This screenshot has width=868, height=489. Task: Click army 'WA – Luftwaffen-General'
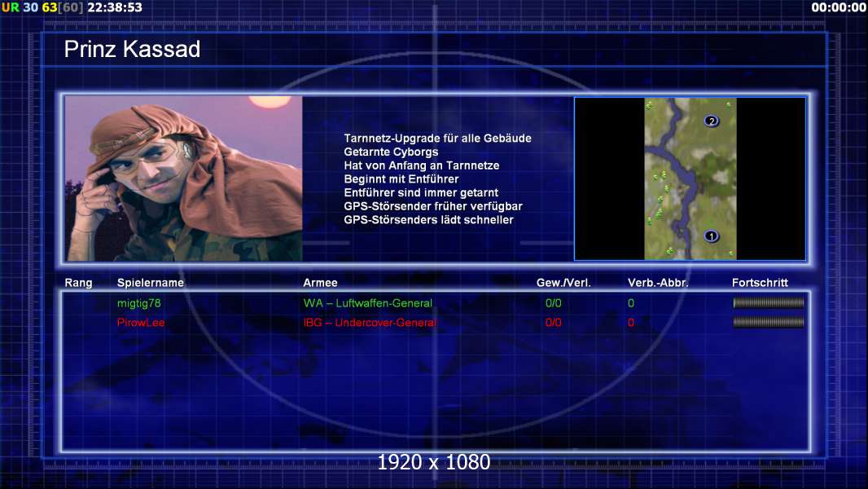367,303
